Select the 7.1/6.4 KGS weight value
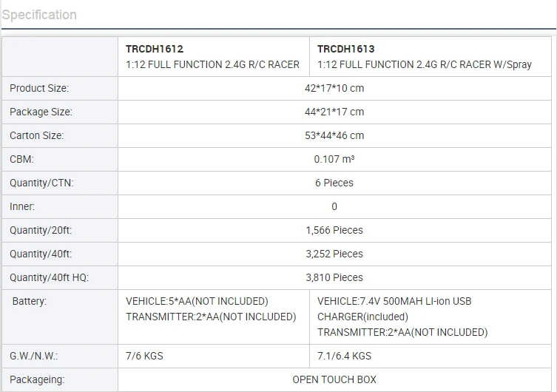Image resolution: width=557 pixels, height=392 pixels. [344, 356]
